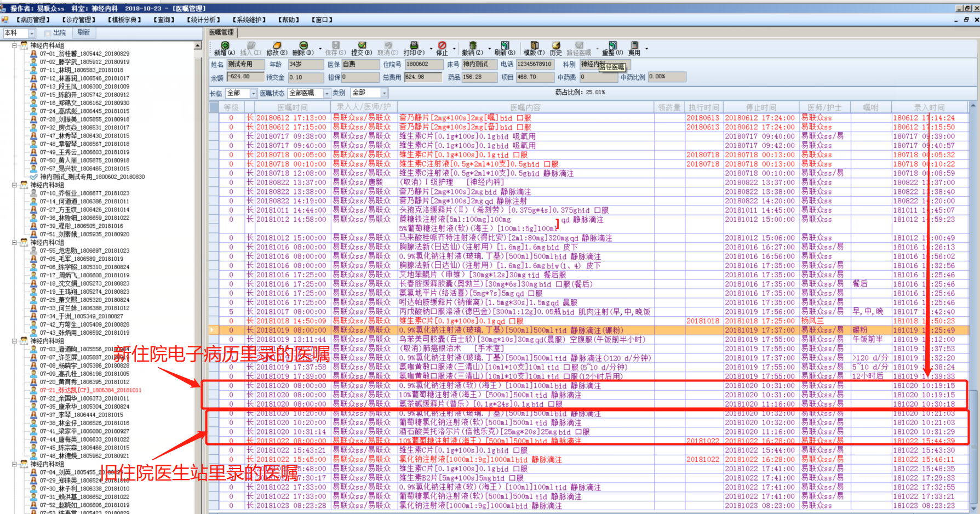The image size is (980, 514).
Task: Select the 修改(E) edit icon
Action: (x=277, y=45)
